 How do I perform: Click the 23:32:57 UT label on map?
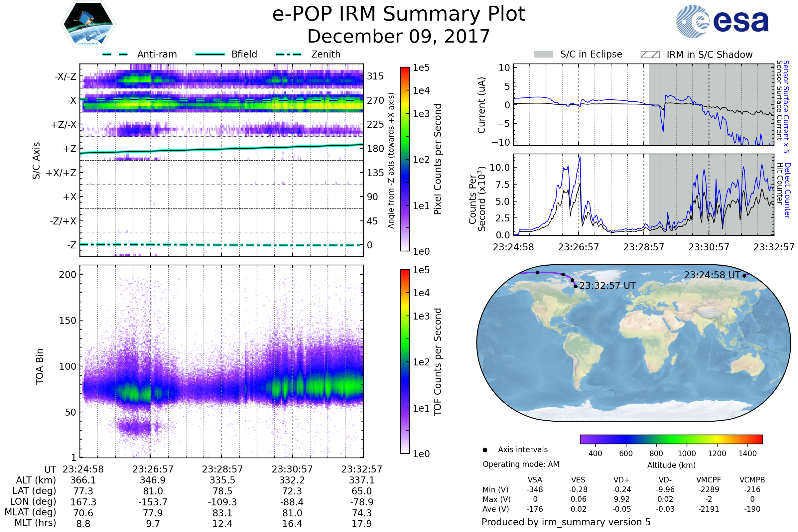[607, 286]
